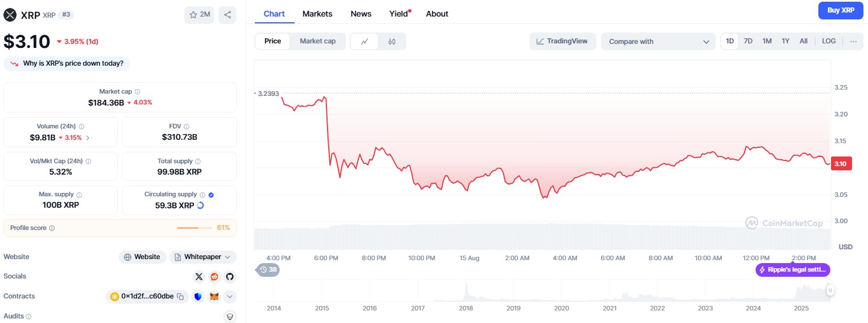
Task: Click the Buy XRP button
Action: 841,10
